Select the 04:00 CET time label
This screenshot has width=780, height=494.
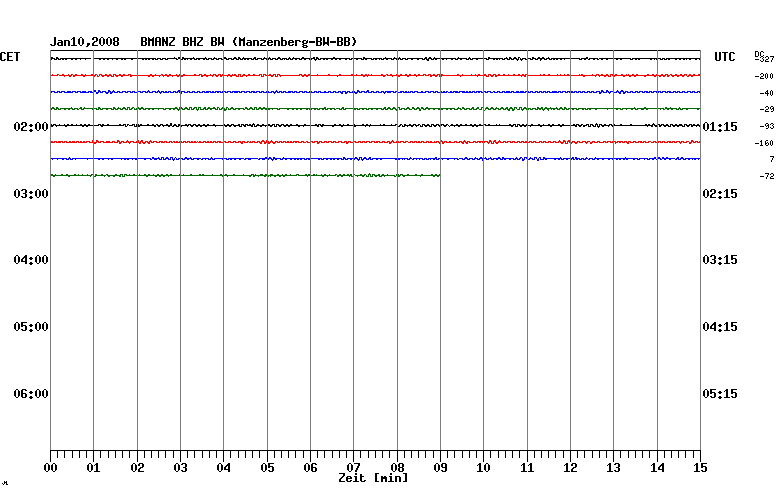[31, 260]
